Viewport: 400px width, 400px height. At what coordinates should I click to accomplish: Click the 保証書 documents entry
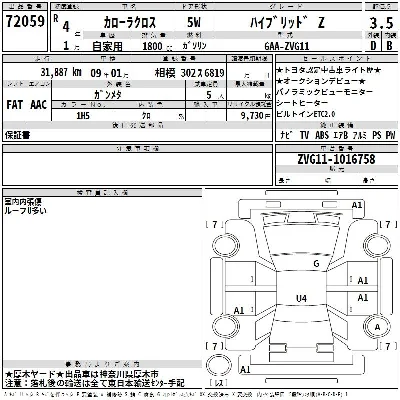pos(18,135)
